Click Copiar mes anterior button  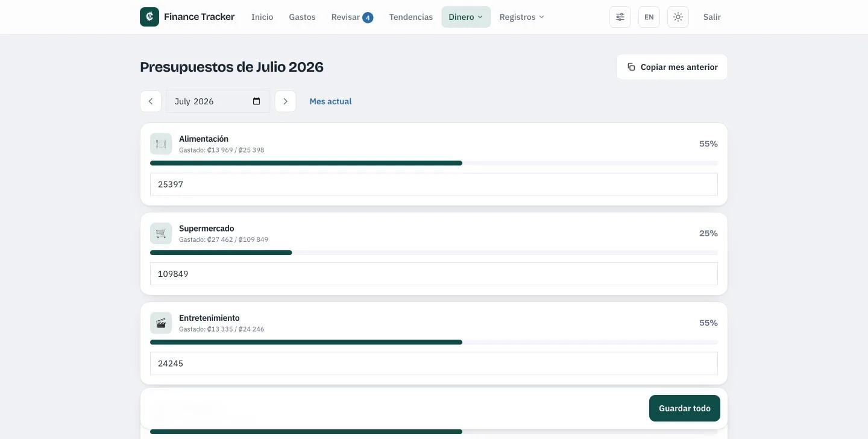pyautogui.click(x=672, y=67)
